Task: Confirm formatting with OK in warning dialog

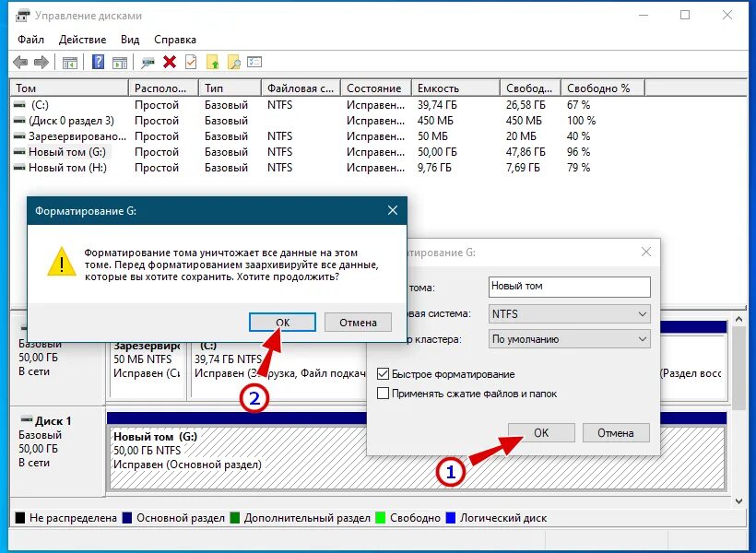Action: tap(282, 322)
